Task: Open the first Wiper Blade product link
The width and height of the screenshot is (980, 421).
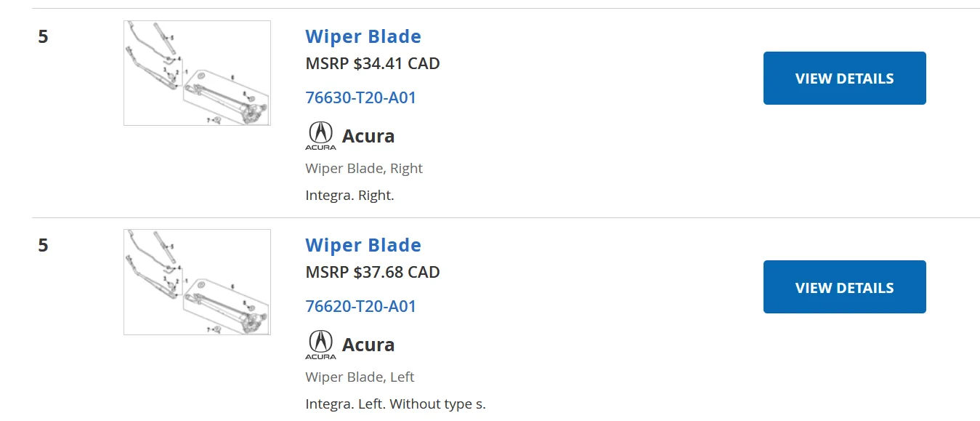Action: pos(363,36)
